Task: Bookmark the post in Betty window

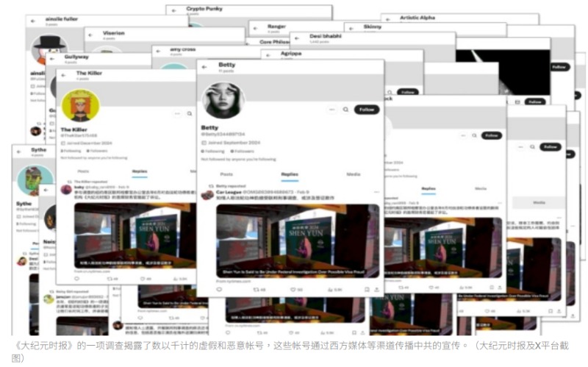Action: 367,289
